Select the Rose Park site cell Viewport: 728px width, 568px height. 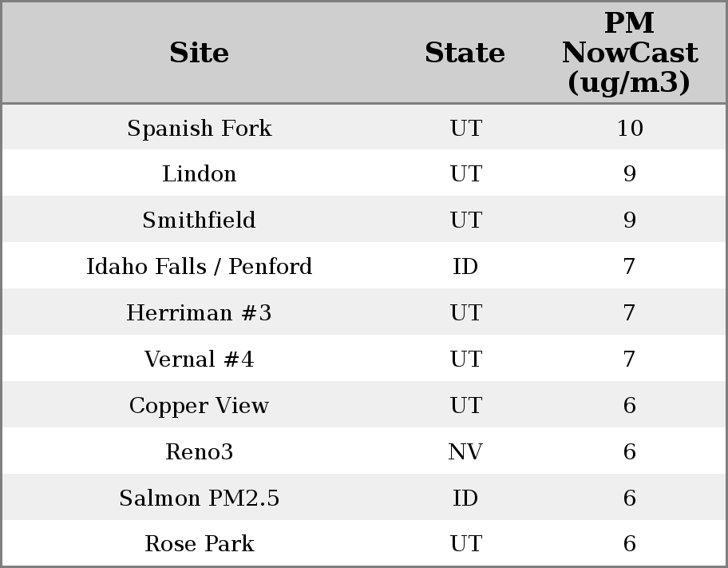pyautogui.click(x=200, y=544)
